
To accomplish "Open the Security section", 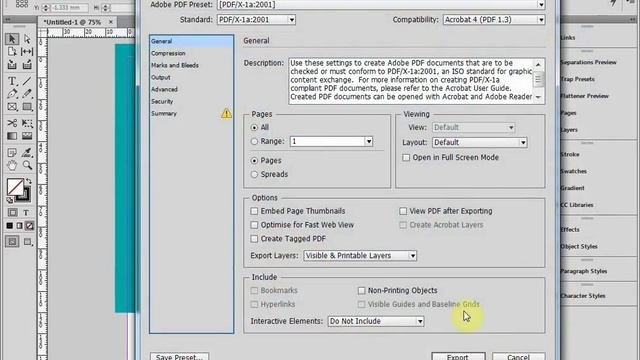I will (162, 102).
